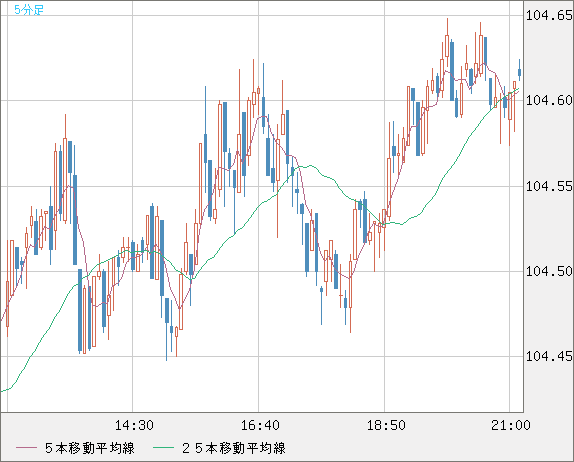574x462 pixels.
Task: Click the 104.60 price axis label
Action: point(549,100)
